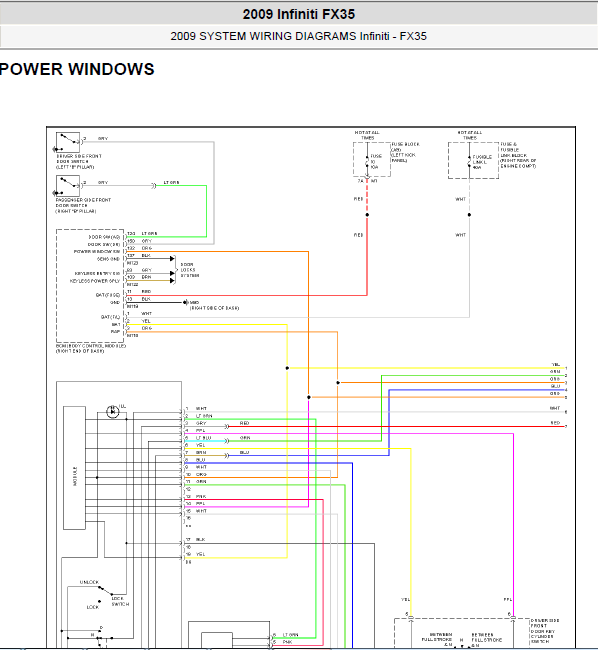Click the "DOOR LOCKS SYSTEM" label

click(x=190, y=270)
